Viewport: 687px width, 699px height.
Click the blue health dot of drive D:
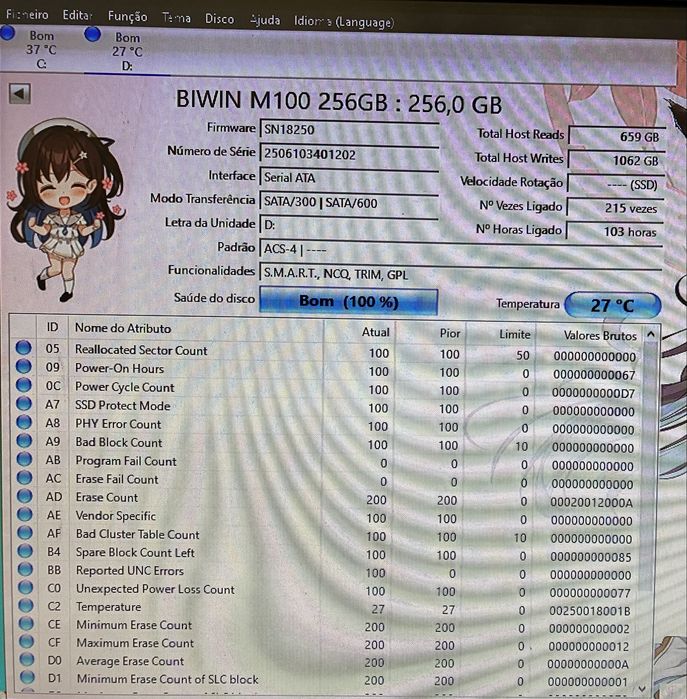tap(92, 34)
